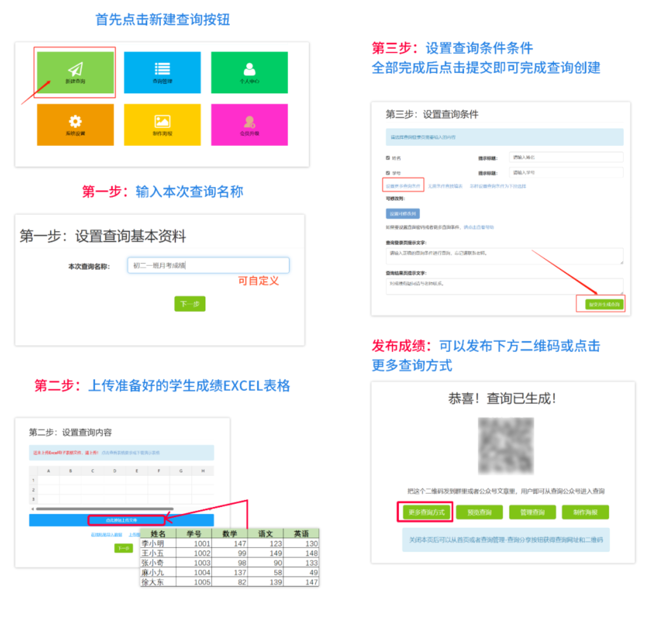Open the link to view table requirements or download the sample table
This screenshot has width=672, height=621.
[131, 453]
